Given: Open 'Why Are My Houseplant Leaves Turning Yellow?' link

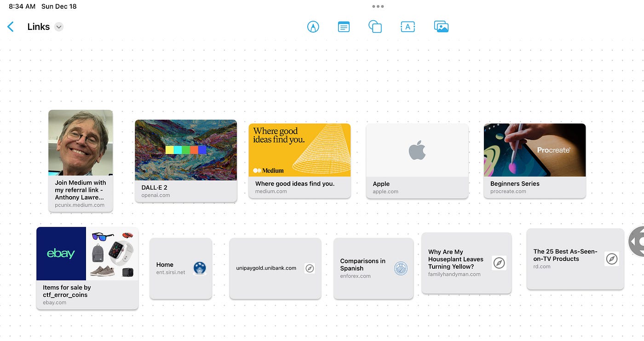Looking at the screenshot, I should pyautogui.click(x=466, y=263).
